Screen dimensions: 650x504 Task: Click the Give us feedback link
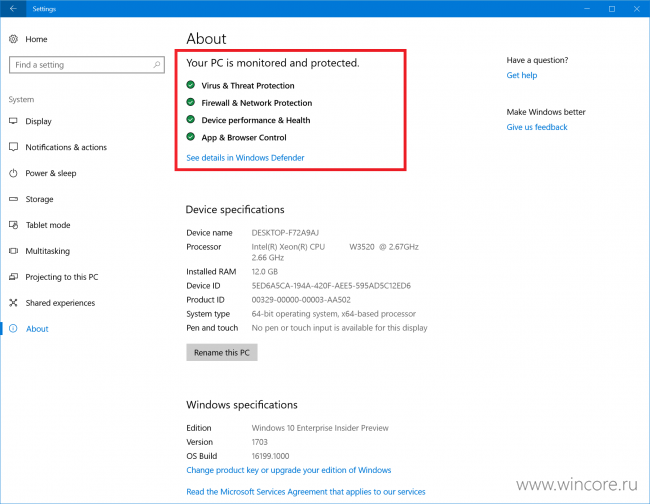point(537,127)
